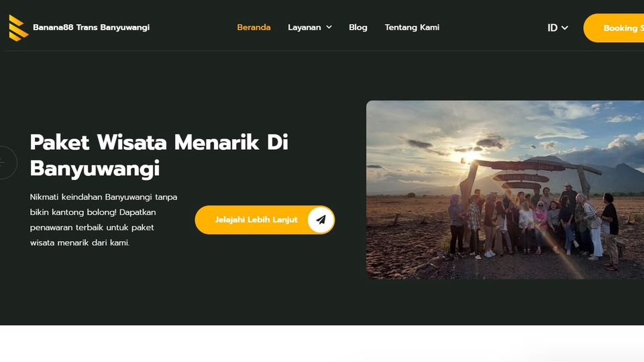Click the white section below the hero
644x362 pixels.
322,343
